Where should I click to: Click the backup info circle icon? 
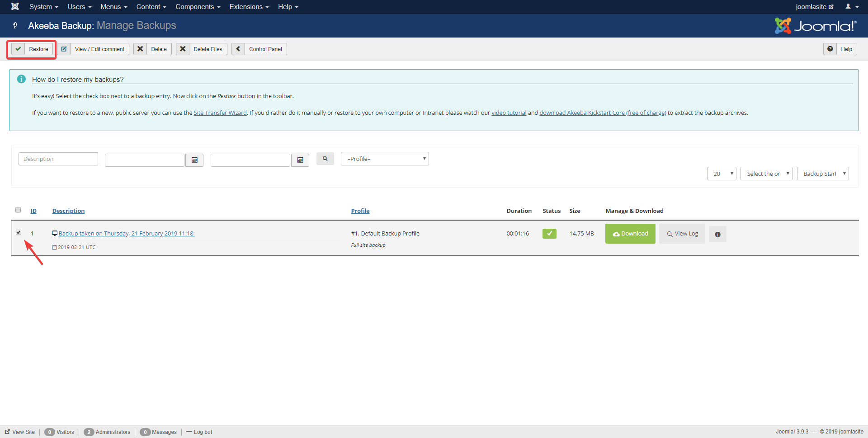(717, 234)
